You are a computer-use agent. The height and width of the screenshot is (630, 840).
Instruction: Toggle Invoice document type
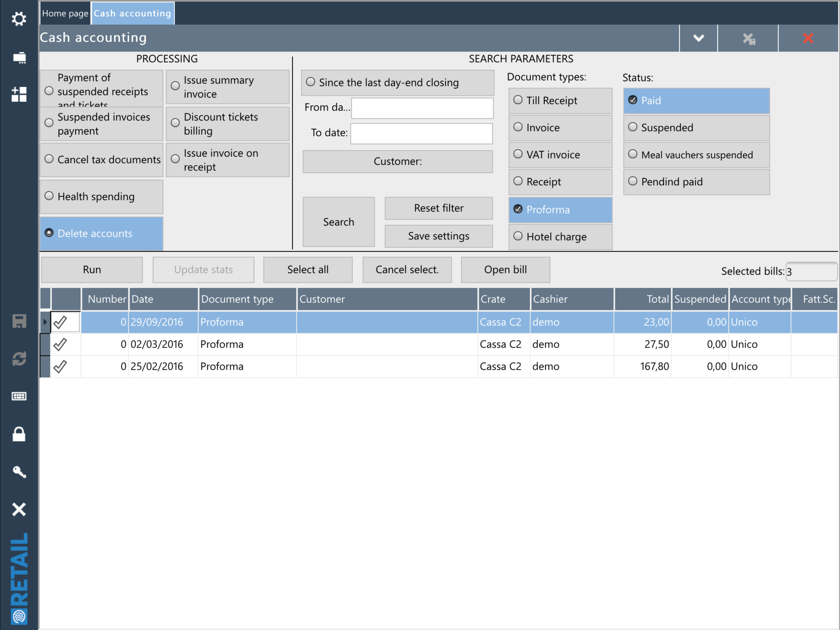coord(560,128)
